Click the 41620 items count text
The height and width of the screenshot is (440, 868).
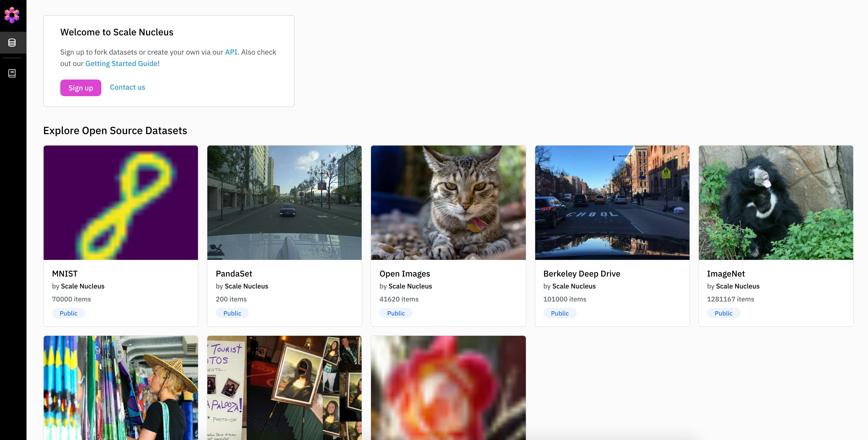pos(399,299)
